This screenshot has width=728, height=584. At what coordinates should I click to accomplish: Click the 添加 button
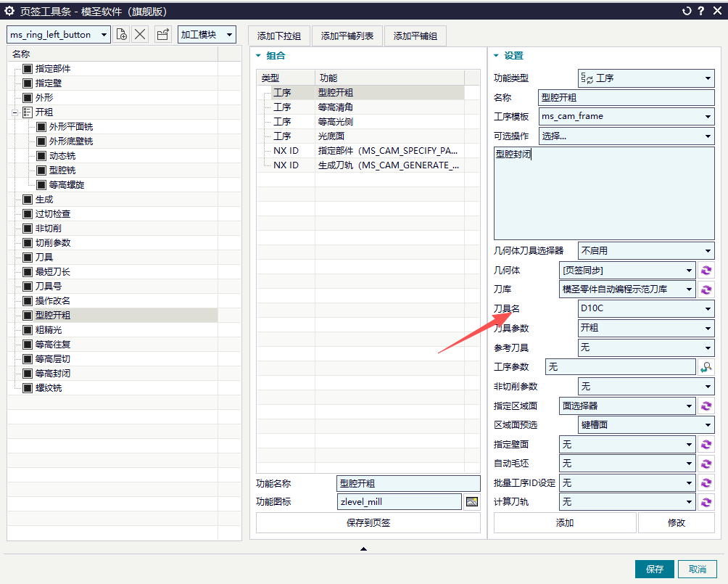click(565, 522)
